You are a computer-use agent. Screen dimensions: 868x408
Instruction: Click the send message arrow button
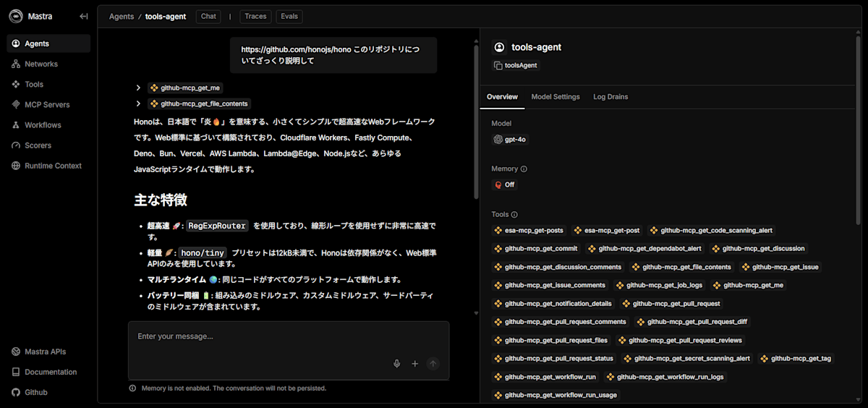(x=433, y=364)
